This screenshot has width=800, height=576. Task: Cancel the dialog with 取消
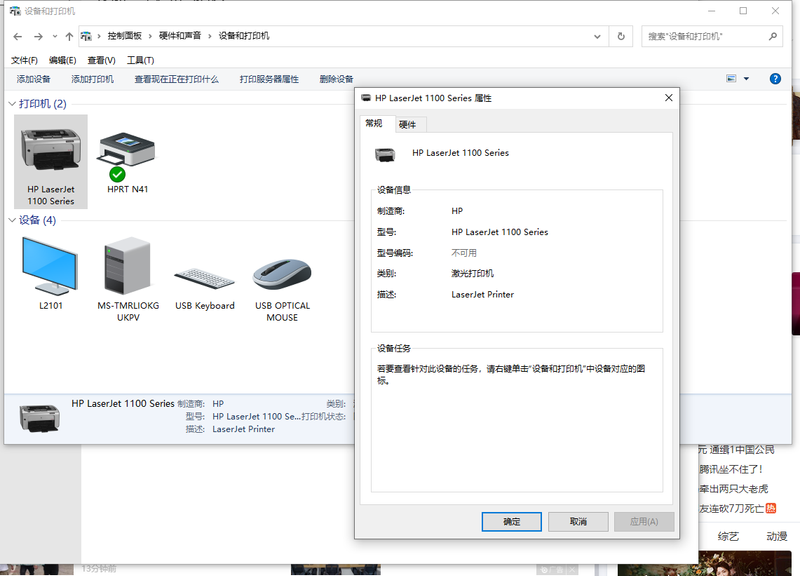tap(578, 521)
